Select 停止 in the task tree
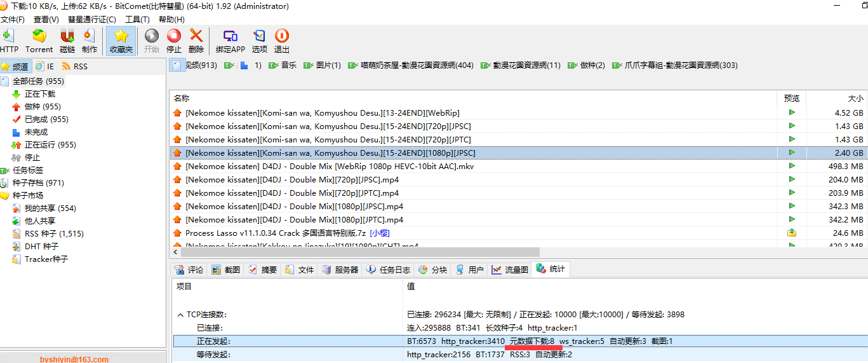 point(32,158)
